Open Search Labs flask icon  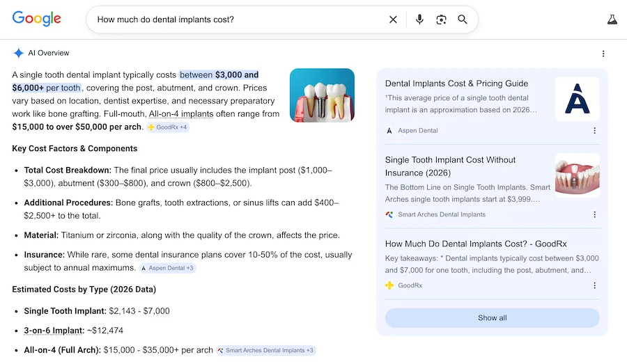(612, 19)
